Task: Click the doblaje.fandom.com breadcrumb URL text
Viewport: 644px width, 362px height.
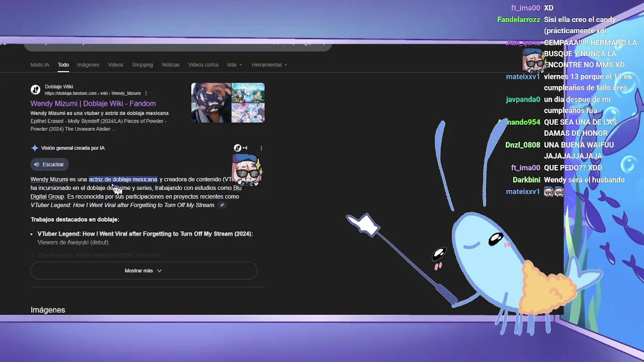Action: (93, 94)
